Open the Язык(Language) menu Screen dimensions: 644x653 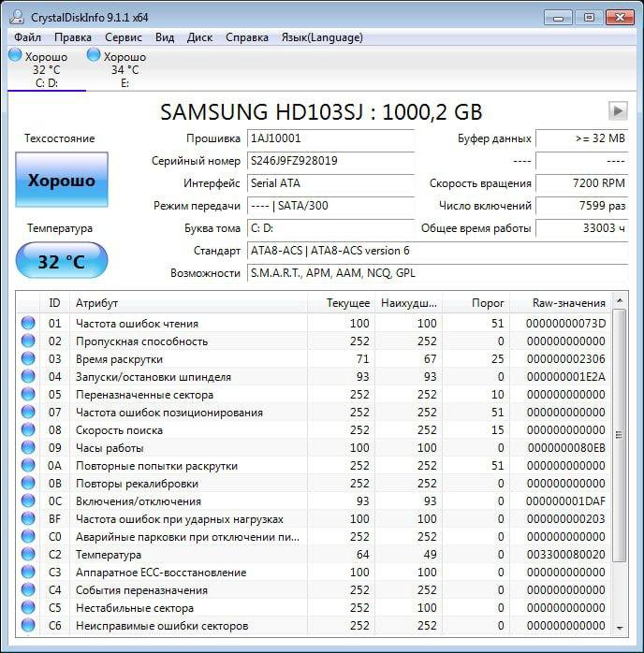[321, 37]
